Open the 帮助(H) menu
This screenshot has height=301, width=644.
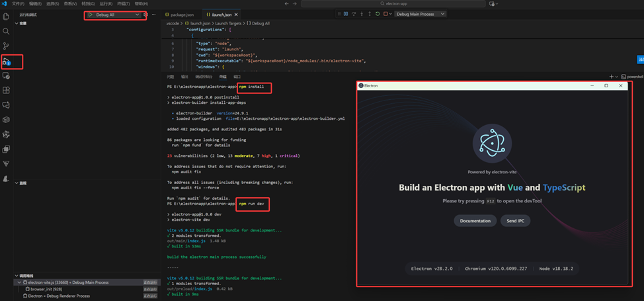click(x=141, y=4)
